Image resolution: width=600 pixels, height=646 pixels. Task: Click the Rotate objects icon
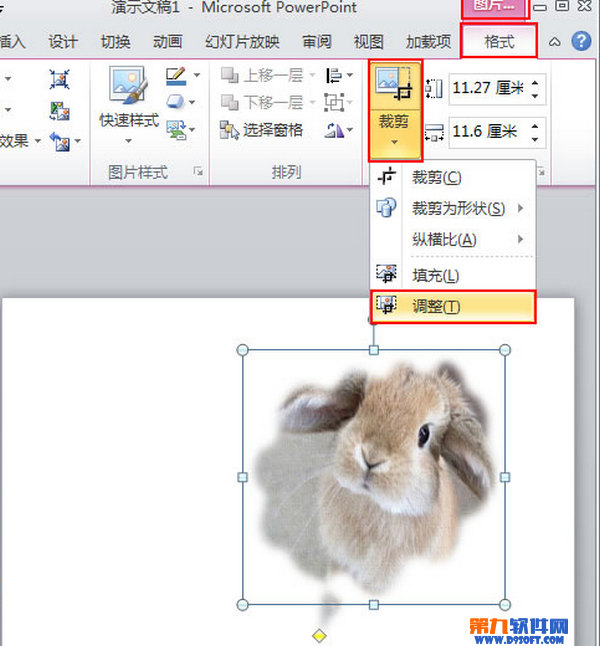[x=334, y=129]
